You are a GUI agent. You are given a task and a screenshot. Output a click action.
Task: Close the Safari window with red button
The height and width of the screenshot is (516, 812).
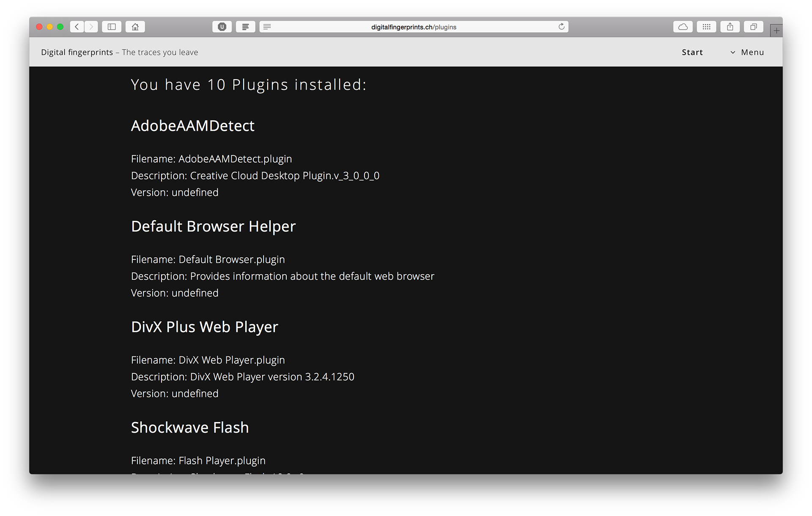click(39, 27)
